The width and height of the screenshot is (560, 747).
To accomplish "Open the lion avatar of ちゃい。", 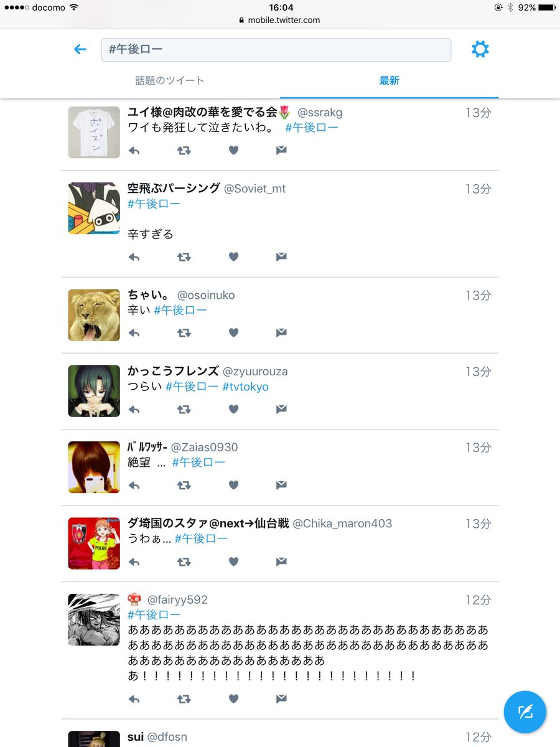I will [94, 315].
